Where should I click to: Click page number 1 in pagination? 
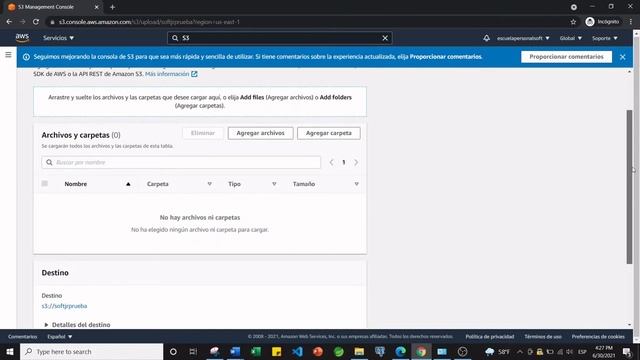(x=344, y=162)
